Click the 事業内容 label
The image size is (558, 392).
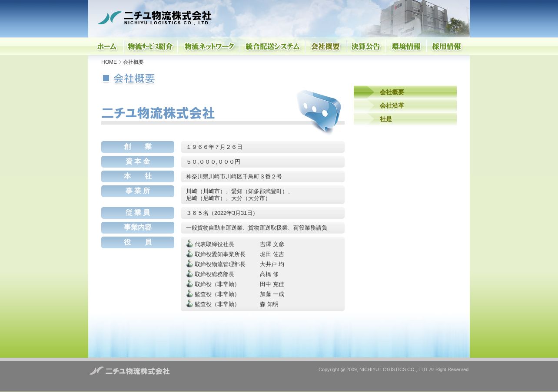coord(138,227)
